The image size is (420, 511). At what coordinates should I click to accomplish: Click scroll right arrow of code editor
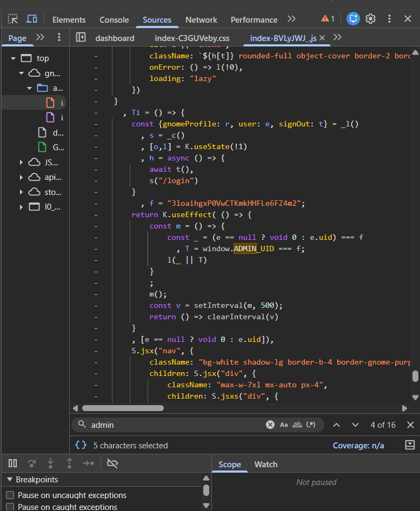pyautogui.click(x=404, y=408)
